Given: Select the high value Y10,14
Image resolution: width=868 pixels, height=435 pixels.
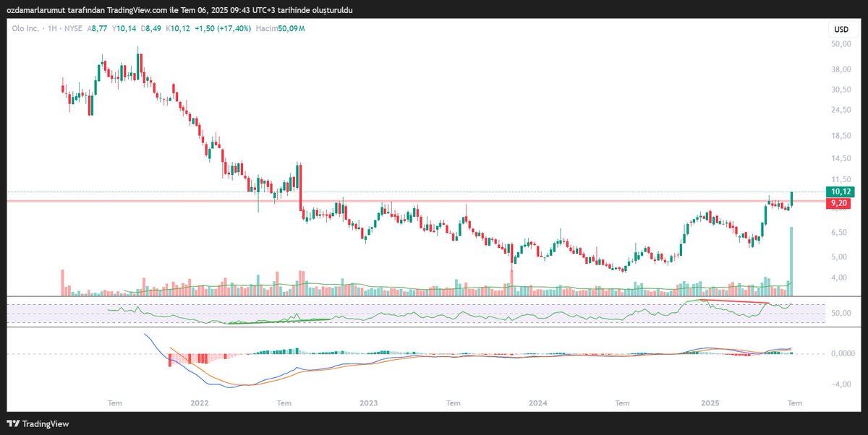Looking at the screenshot, I should (124, 29).
